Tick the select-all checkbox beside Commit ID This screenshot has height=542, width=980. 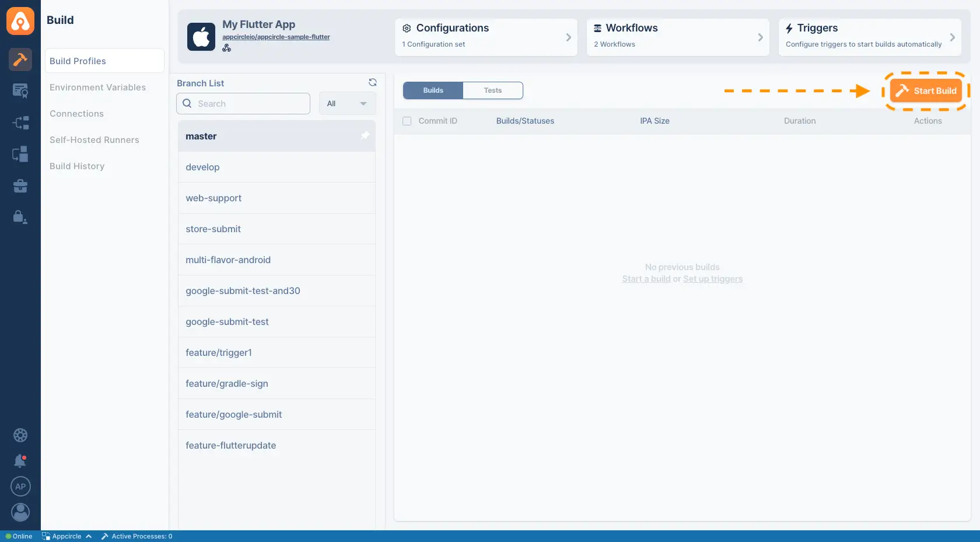coord(407,121)
